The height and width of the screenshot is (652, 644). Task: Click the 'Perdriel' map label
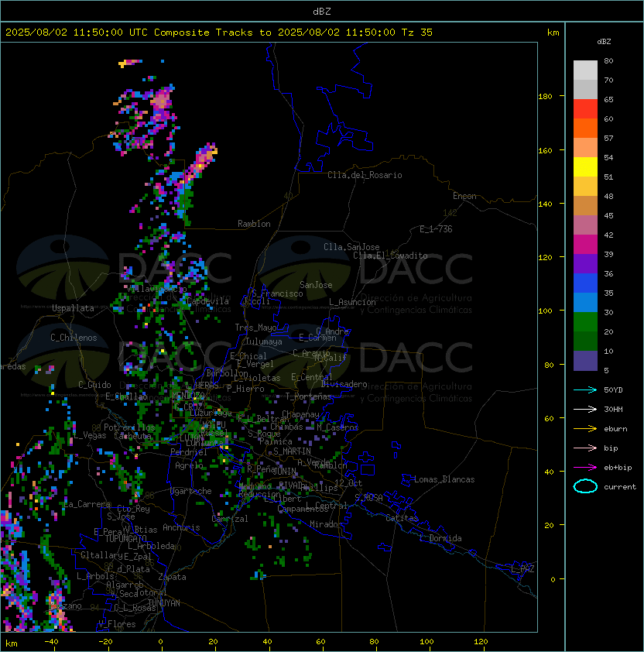coord(189,452)
